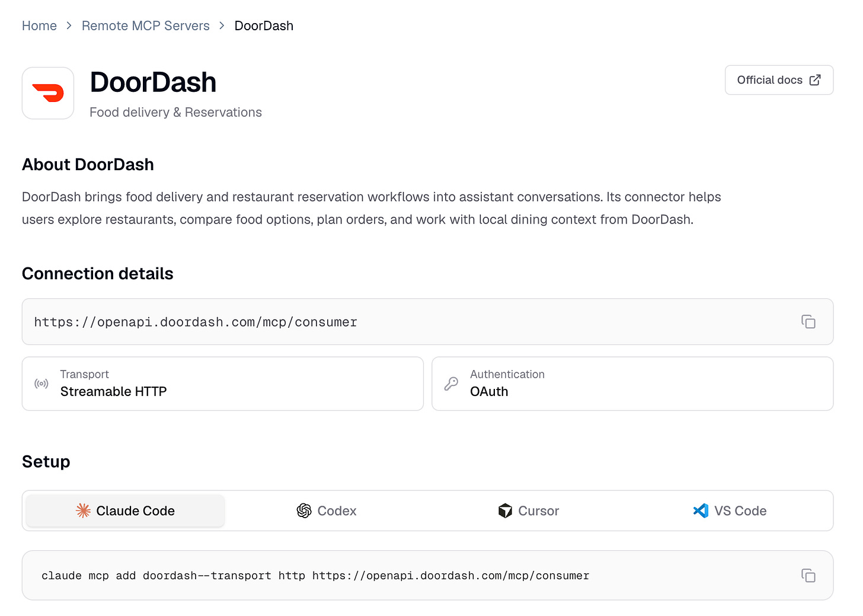Select the VS Code setup tab

click(x=730, y=510)
